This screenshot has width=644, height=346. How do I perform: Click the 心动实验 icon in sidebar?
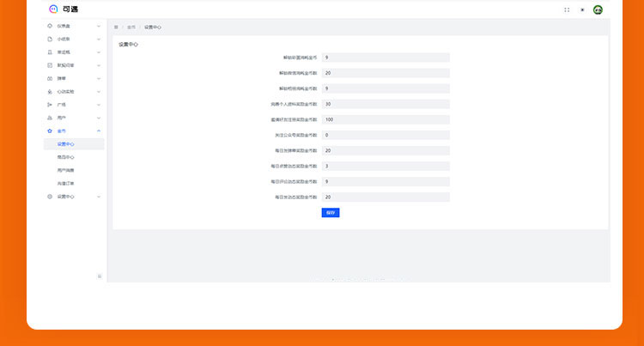pyautogui.click(x=50, y=91)
